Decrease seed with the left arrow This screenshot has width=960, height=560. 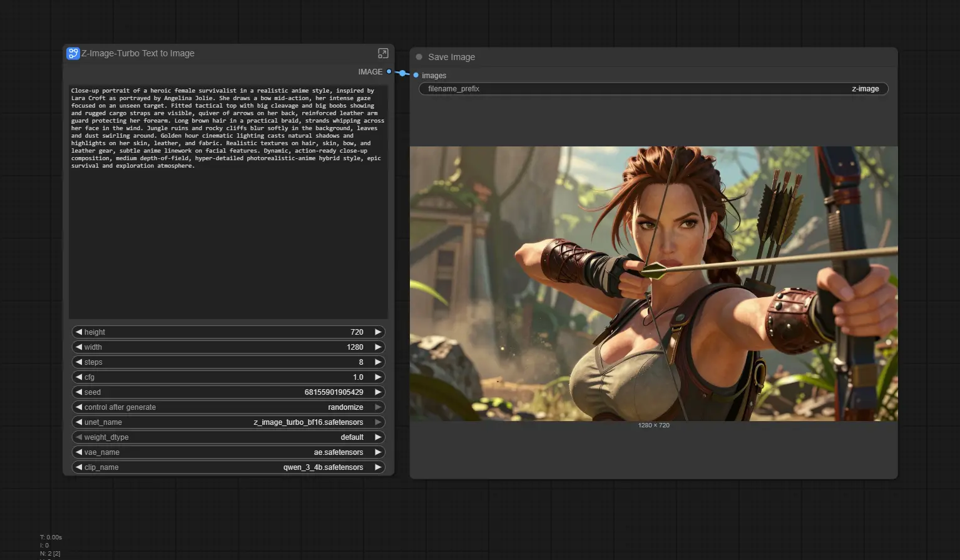pos(79,392)
